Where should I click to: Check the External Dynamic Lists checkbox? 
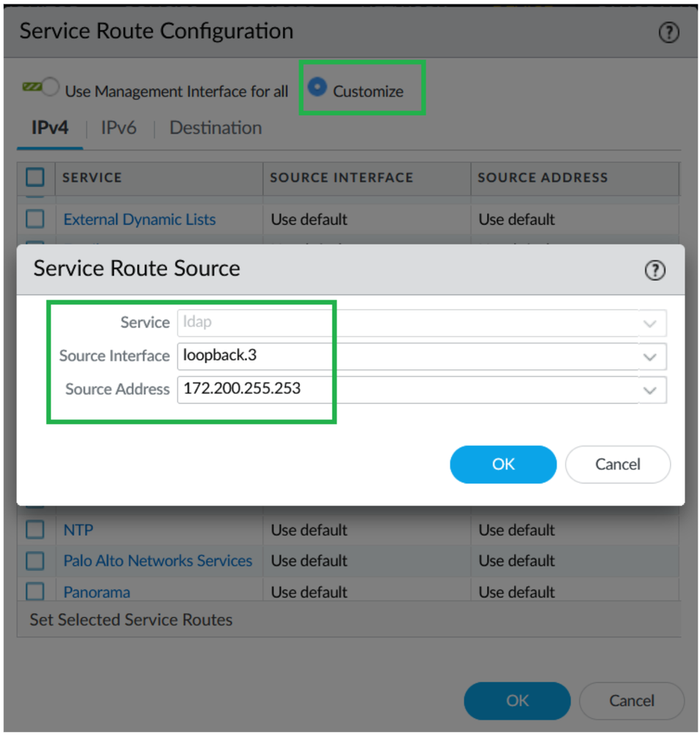(35, 219)
